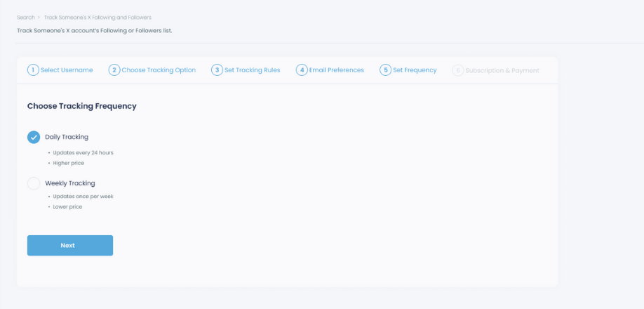The width and height of the screenshot is (644, 309).
Task: Select the Weekly Tracking radio button
Action: [34, 183]
